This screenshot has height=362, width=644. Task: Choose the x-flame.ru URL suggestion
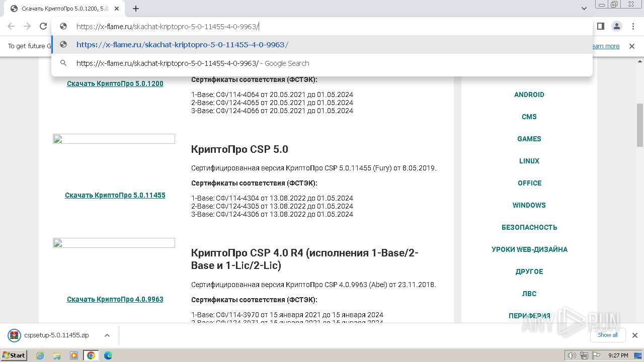[x=322, y=45]
